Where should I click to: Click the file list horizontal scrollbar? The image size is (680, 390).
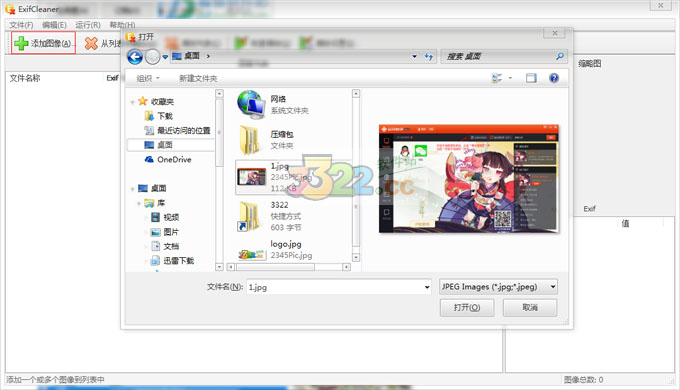tap(288, 267)
